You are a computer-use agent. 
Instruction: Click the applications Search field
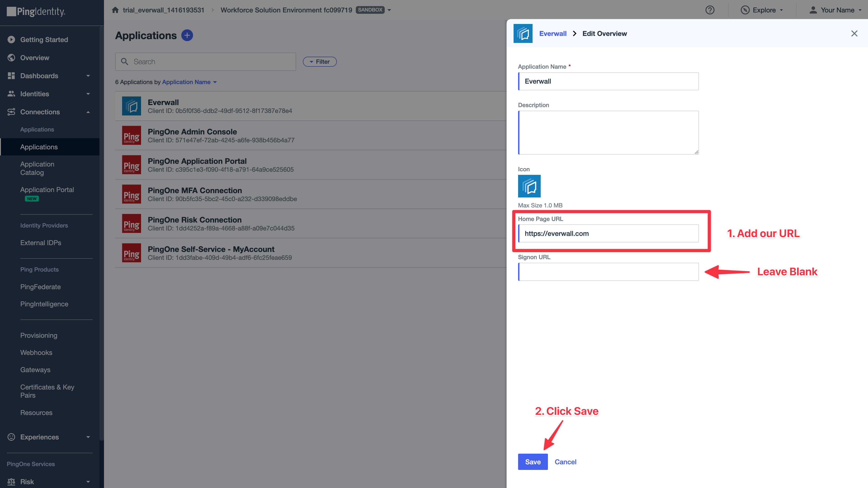coord(205,62)
